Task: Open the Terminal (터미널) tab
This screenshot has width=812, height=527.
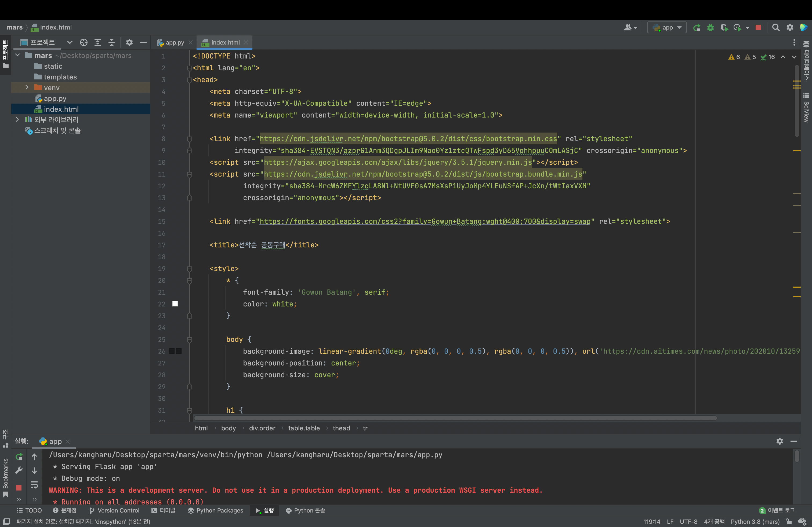Action: pos(164,510)
